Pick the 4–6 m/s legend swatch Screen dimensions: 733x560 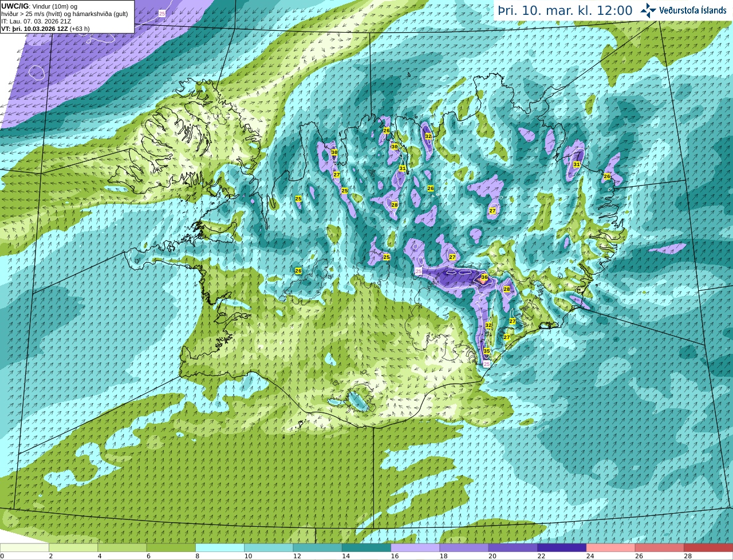click(122, 548)
